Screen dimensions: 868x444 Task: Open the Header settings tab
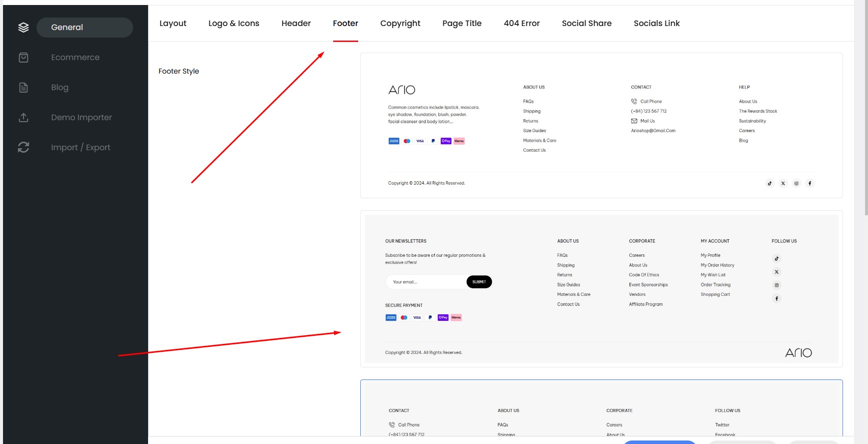296,24
